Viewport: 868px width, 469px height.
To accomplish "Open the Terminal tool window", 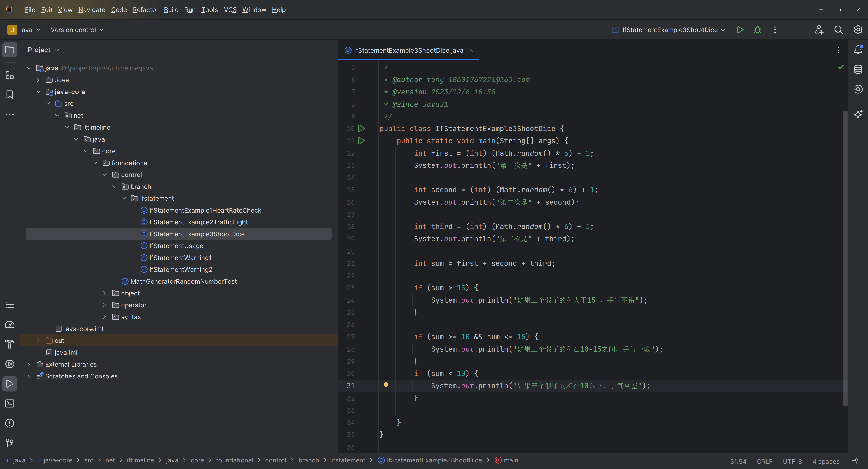I will [x=10, y=403].
